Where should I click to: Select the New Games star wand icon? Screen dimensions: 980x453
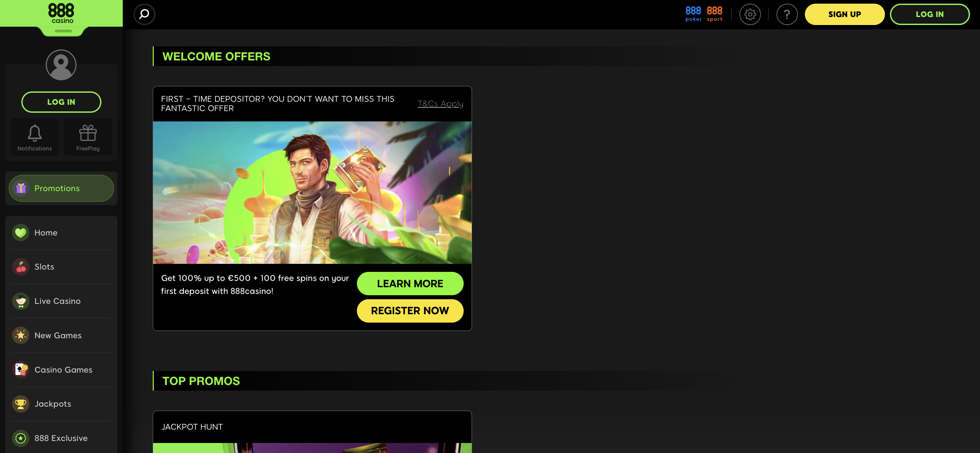[x=21, y=335]
